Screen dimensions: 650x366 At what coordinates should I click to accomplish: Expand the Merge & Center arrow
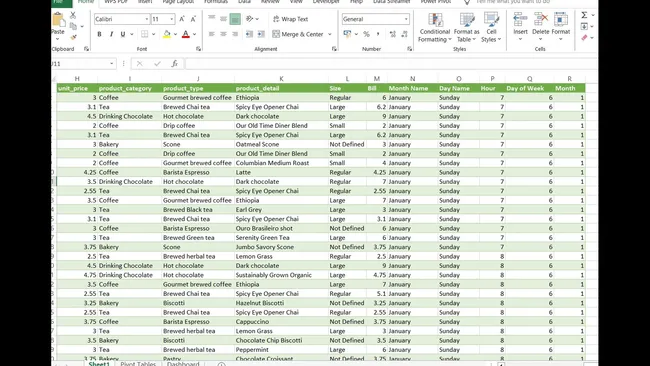330,34
